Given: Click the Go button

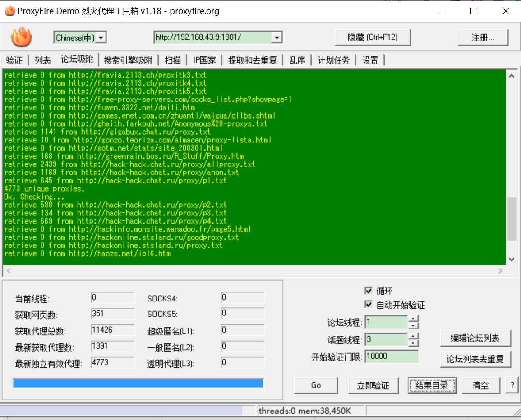Looking at the screenshot, I should (316, 385).
